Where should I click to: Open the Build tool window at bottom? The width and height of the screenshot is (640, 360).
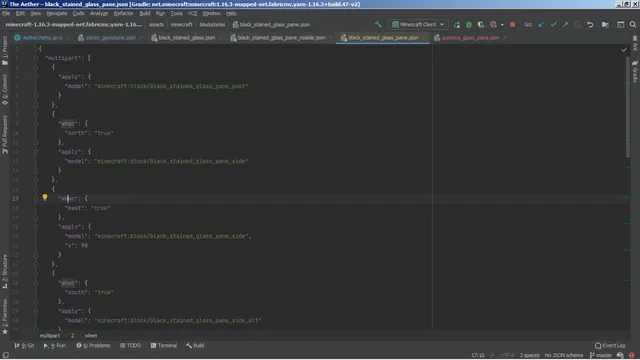pyautogui.click(x=195, y=345)
